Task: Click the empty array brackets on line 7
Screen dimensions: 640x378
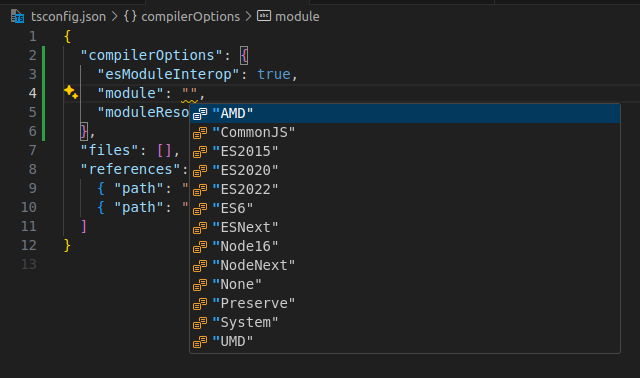Action: coord(164,150)
